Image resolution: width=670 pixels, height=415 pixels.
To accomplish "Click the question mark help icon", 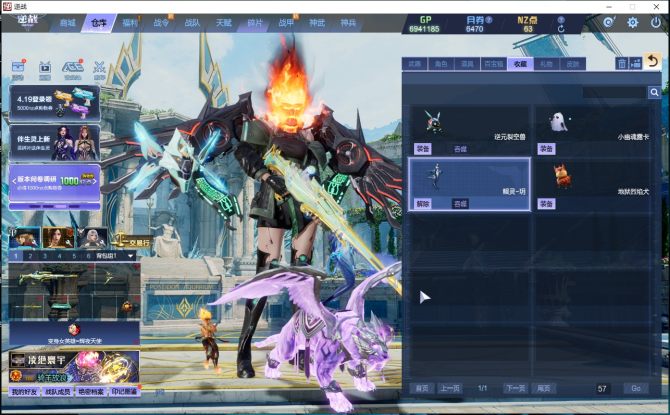I will 561,20.
